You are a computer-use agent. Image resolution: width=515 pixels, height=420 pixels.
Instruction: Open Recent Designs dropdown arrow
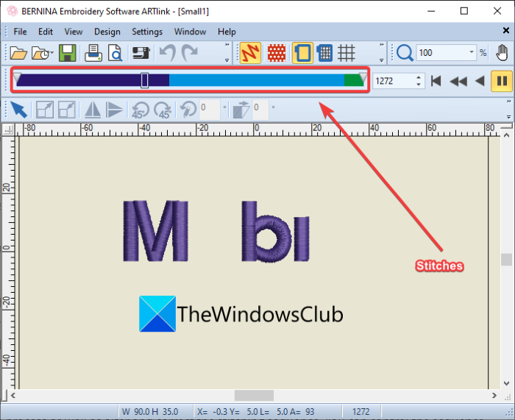click(52, 53)
